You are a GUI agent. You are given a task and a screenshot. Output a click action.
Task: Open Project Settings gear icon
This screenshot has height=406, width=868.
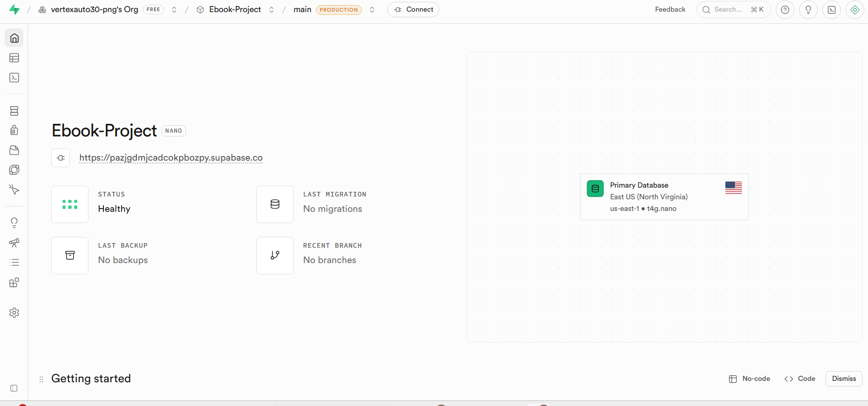[14, 313]
